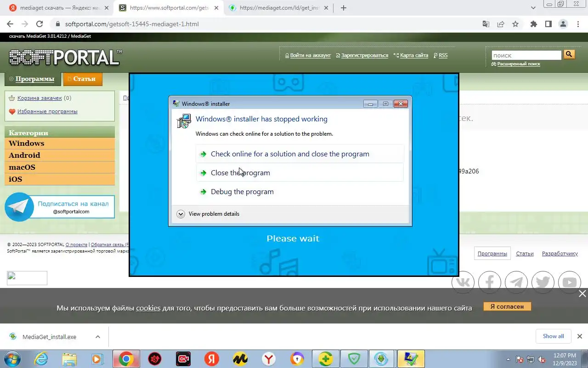Screen dimensions: 588x368
Task: Open Internet Explorer from taskbar
Action: (41, 359)
